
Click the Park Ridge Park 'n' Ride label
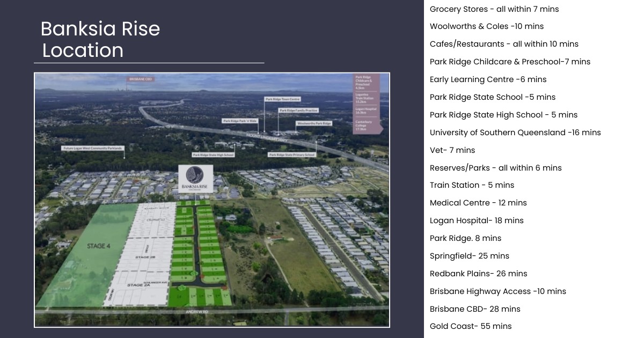coord(240,121)
